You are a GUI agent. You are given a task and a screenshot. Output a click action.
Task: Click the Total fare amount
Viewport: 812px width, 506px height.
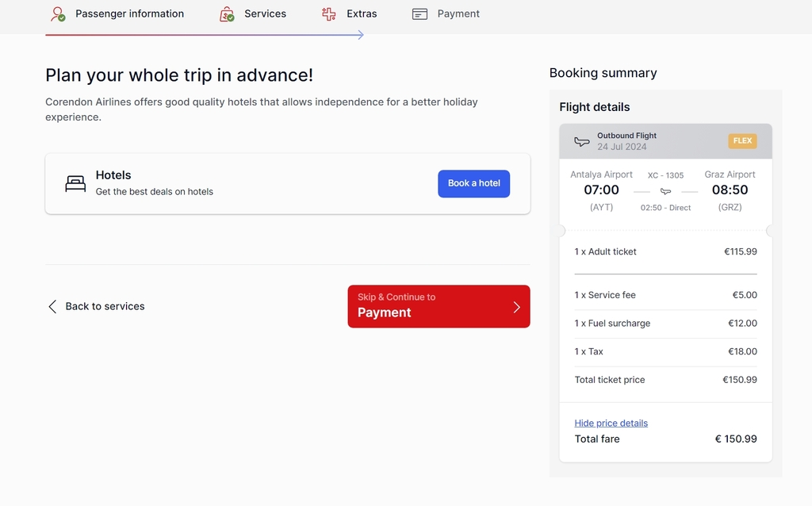point(736,439)
